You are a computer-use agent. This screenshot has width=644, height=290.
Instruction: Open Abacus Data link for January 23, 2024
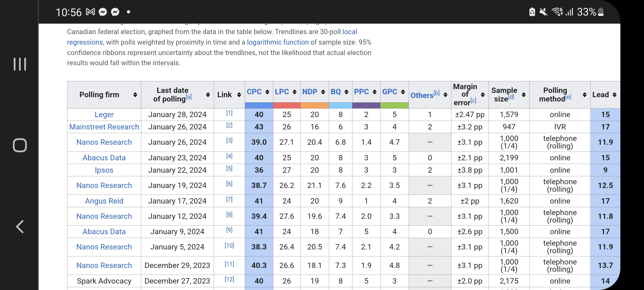(104, 158)
